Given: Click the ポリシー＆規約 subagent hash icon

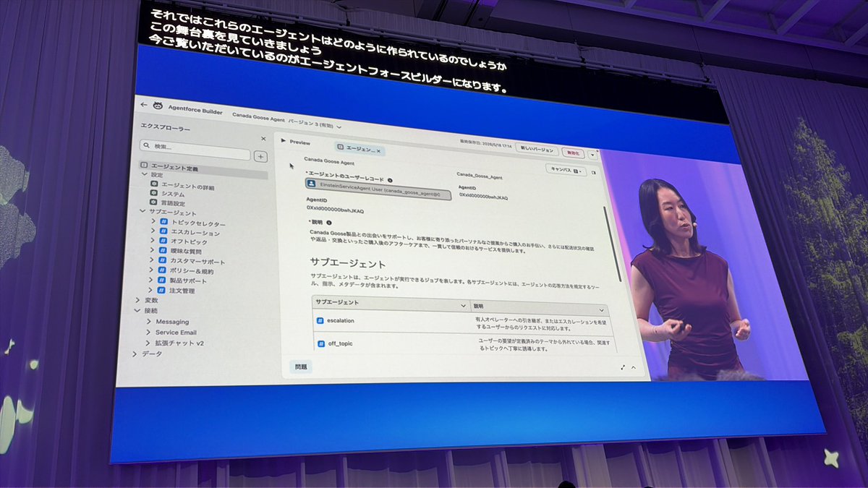Looking at the screenshot, I should [162, 270].
